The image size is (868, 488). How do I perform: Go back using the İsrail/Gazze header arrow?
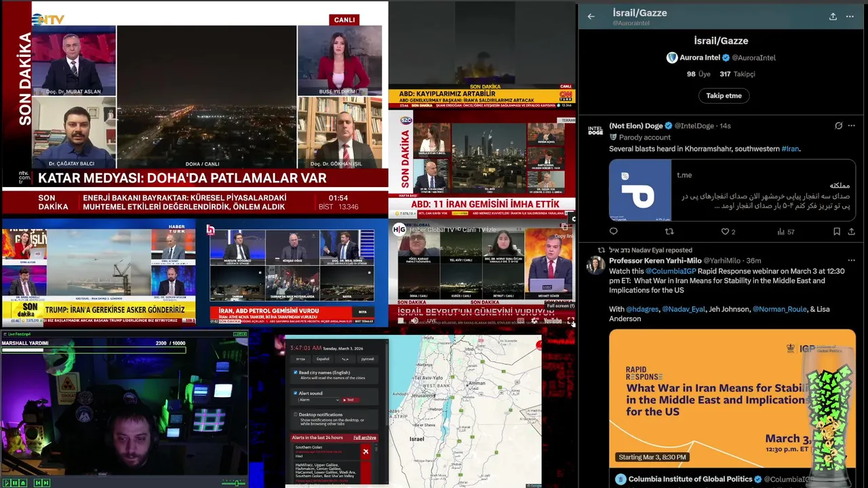pyautogui.click(x=591, y=16)
